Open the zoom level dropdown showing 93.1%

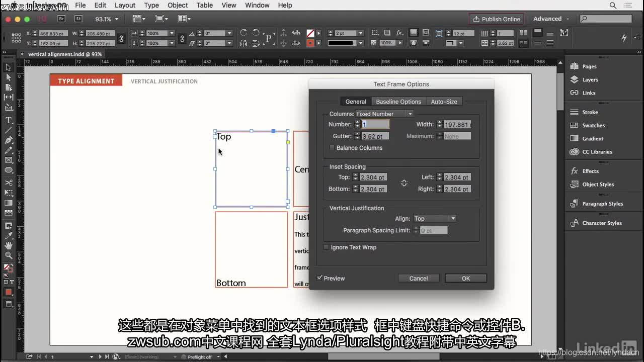pos(106,19)
